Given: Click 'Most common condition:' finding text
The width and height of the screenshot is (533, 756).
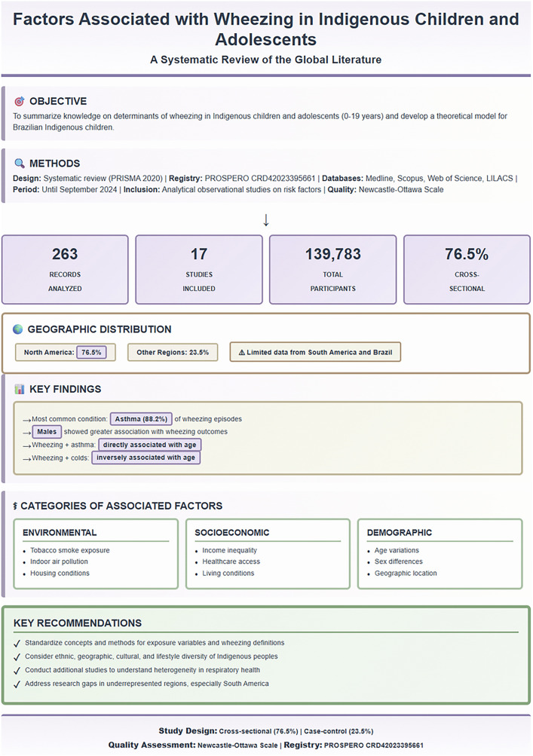Looking at the screenshot, I should 69,419.
